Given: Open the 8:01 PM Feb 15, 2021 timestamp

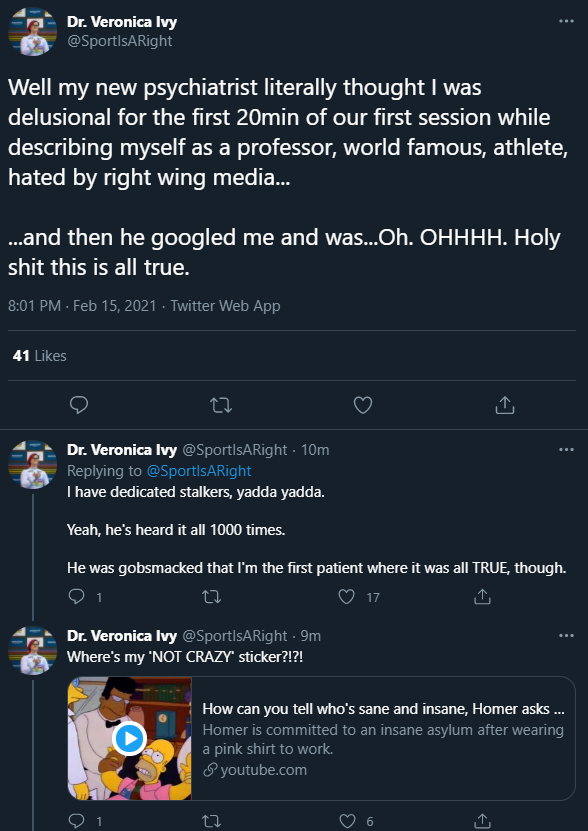Looking at the screenshot, I should pos(82,306).
